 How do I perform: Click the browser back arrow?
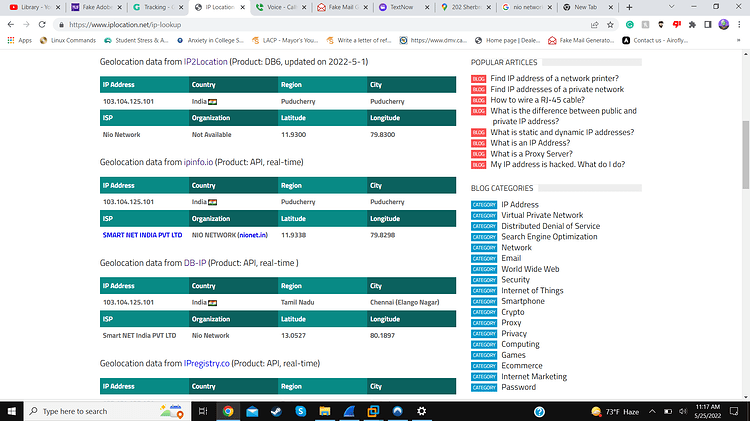pos(11,24)
